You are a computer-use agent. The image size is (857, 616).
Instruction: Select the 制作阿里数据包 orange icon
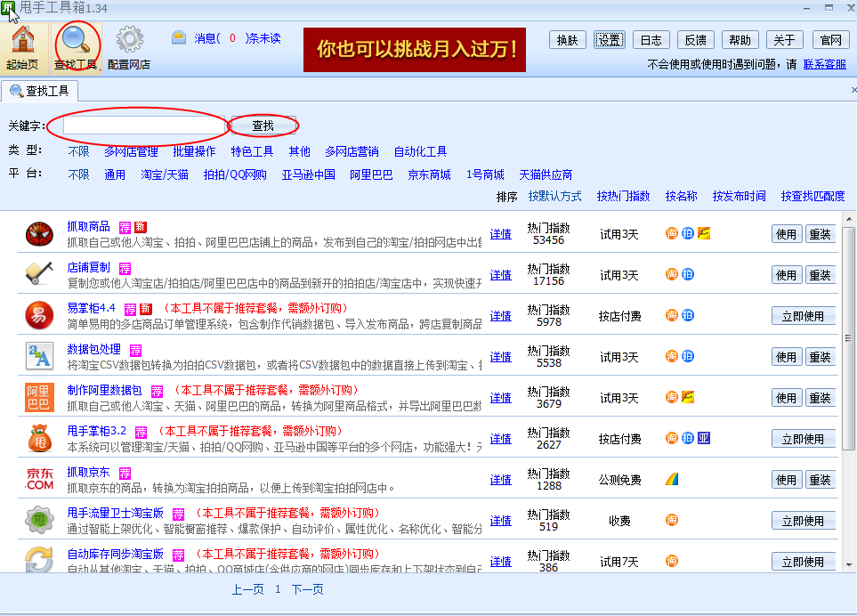click(x=39, y=397)
